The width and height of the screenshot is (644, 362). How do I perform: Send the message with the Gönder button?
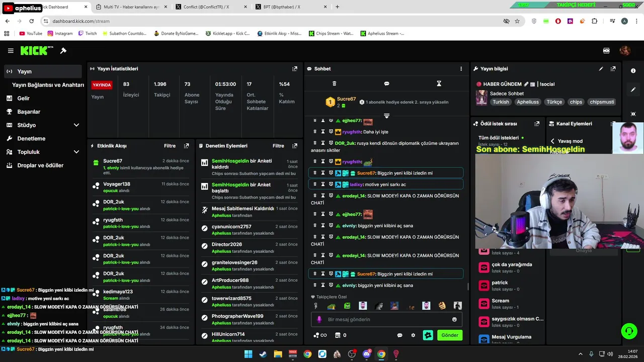(x=450, y=335)
